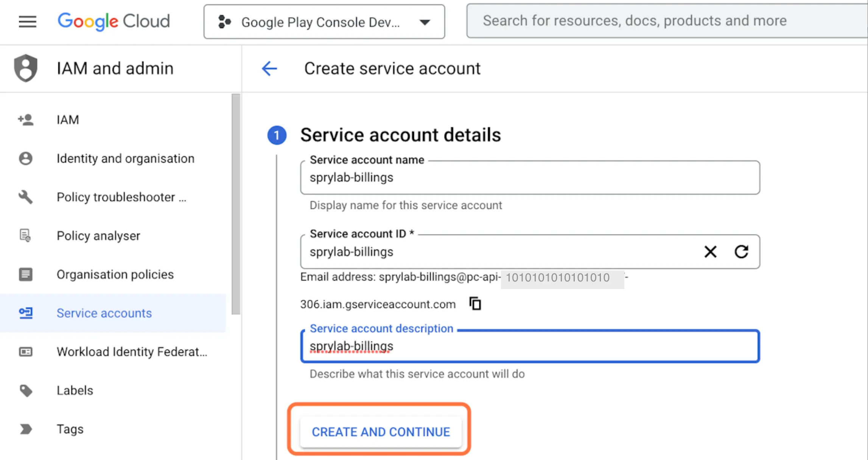Screen dimensions: 868x460
Task: Go back using the blue arrow
Action: pyautogui.click(x=269, y=68)
